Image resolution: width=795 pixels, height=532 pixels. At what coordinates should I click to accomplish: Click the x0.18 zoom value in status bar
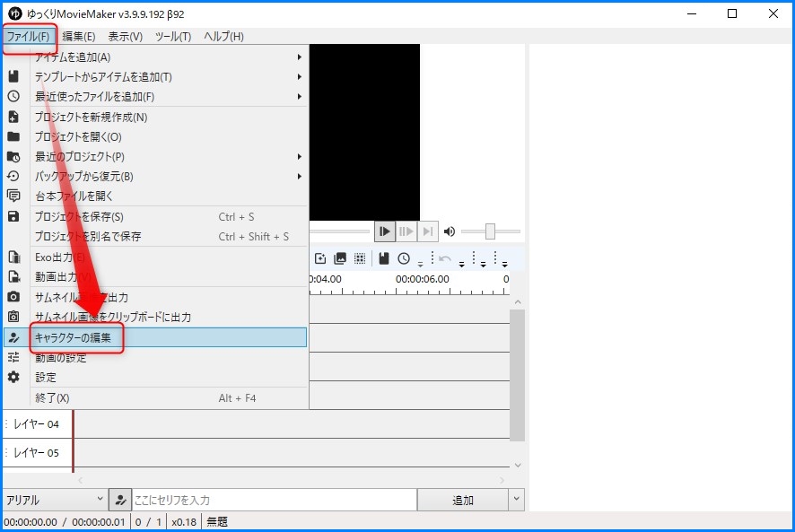[184, 522]
